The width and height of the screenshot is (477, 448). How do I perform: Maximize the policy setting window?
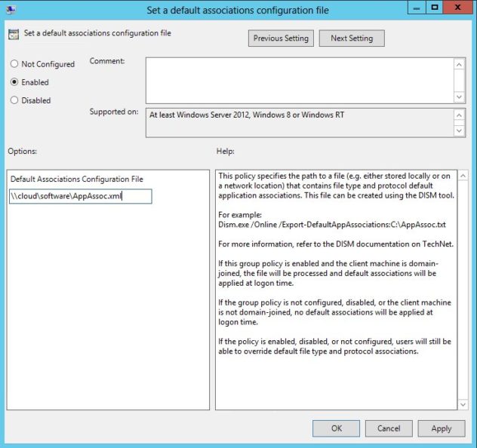click(435, 8)
